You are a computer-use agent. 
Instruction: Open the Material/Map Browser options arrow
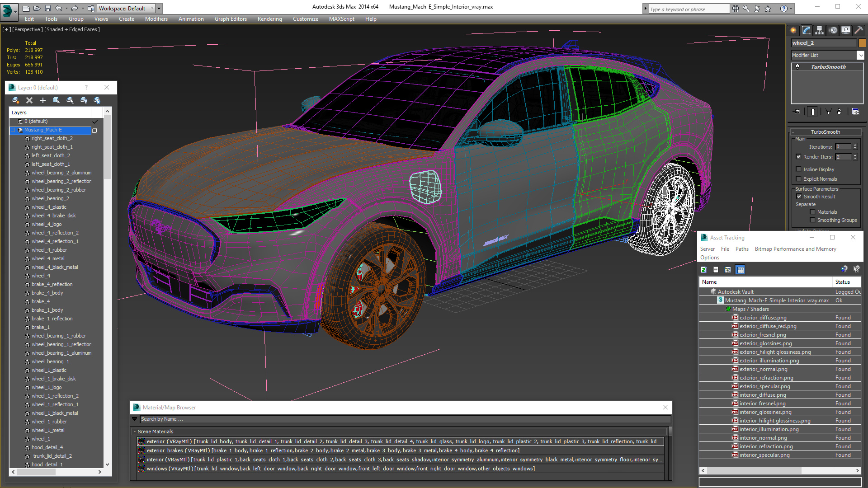[x=134, y=419]
